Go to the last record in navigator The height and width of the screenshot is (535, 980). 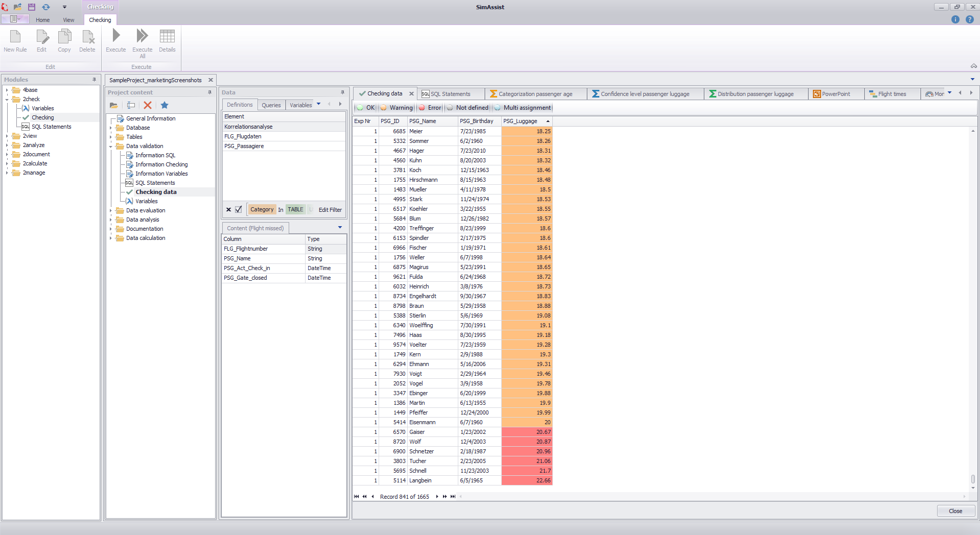click(453, 496)
